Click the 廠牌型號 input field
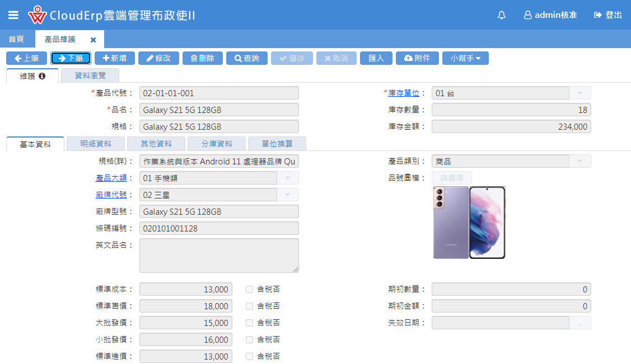 click(219, 212)
